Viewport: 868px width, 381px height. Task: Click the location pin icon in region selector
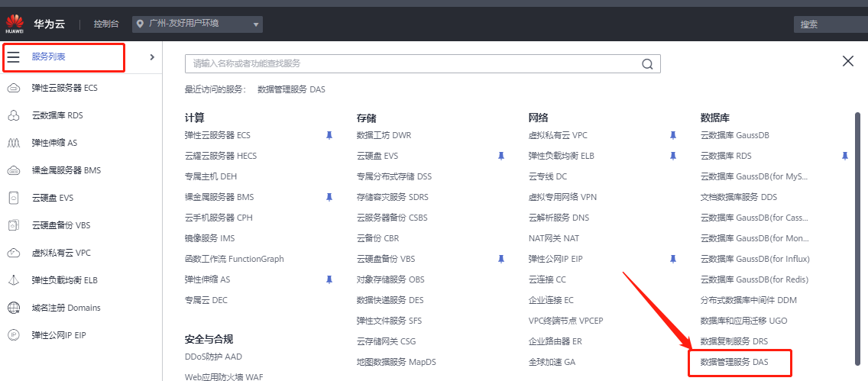[x=140, y=24]
